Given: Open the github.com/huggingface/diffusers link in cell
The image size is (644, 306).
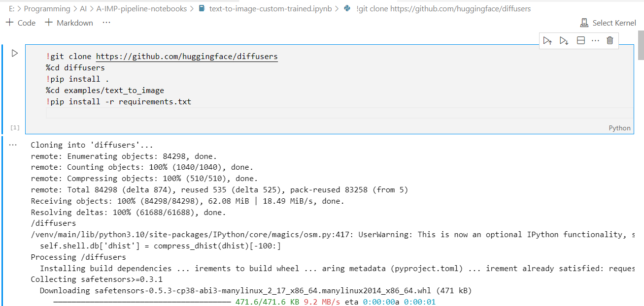Looking at the screenshot, I should [x=187, y=57].
